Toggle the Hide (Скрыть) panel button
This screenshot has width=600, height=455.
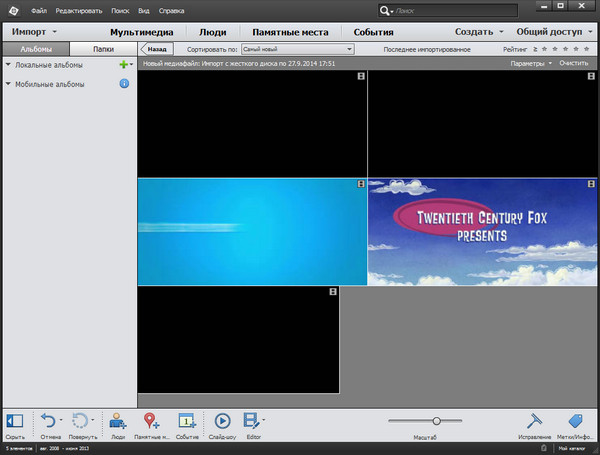(15, 421)
